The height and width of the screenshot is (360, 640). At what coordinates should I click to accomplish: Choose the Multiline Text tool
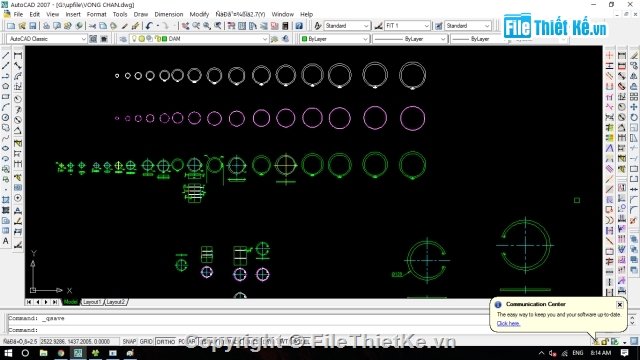coord(6,241)
